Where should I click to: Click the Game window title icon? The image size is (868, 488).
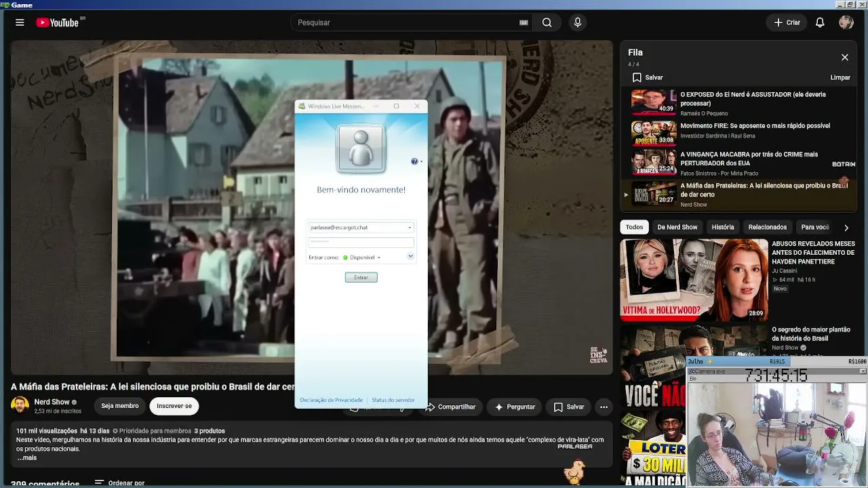(5, 5)
